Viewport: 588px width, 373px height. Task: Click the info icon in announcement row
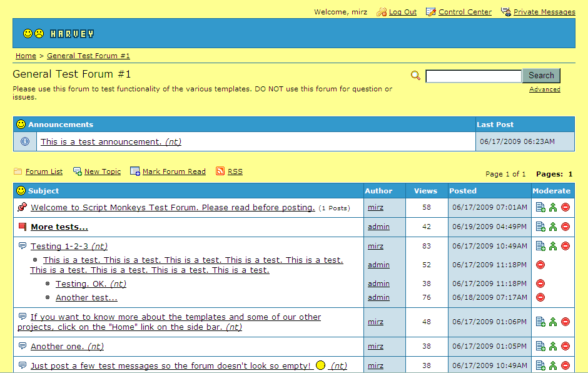click(25, 141)
